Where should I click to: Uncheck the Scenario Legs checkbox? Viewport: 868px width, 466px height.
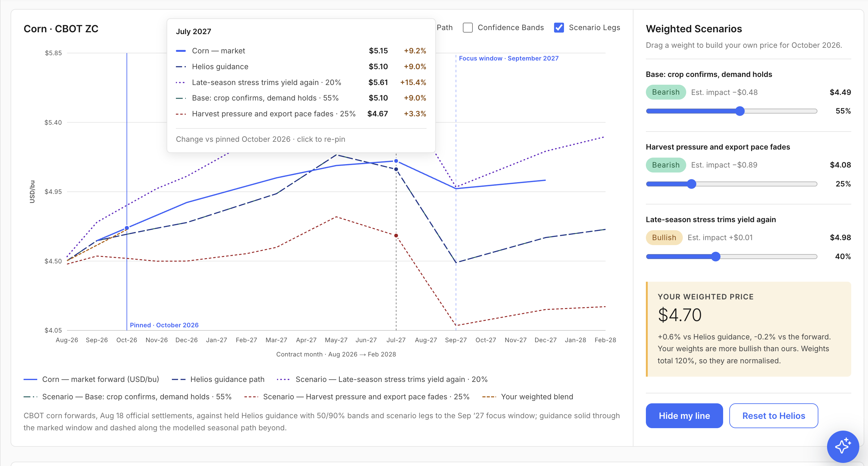point(559,28)
